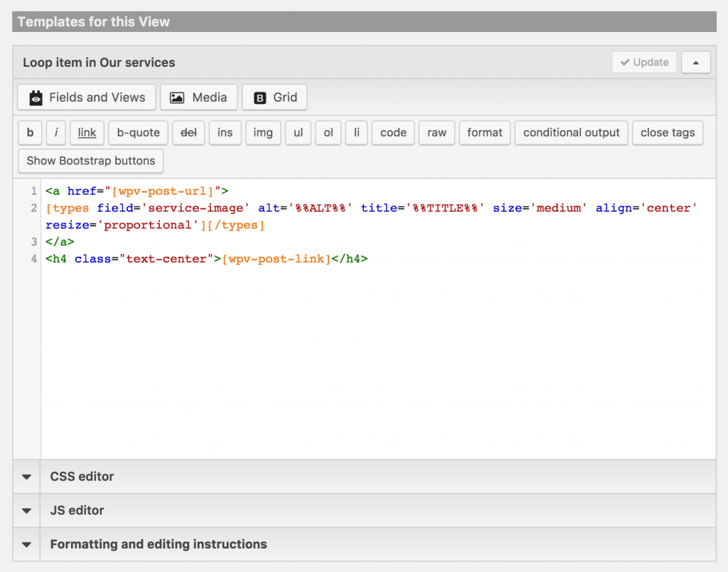The image size is (728, 572).
Task: Click the Fields and Views camera icon
Action: [36, 97]
